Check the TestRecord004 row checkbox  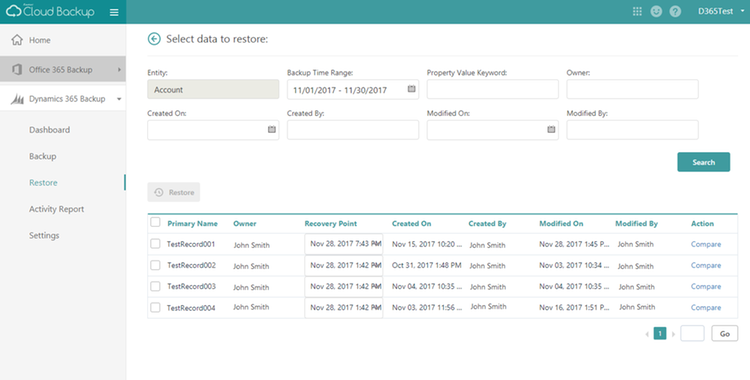155,307
